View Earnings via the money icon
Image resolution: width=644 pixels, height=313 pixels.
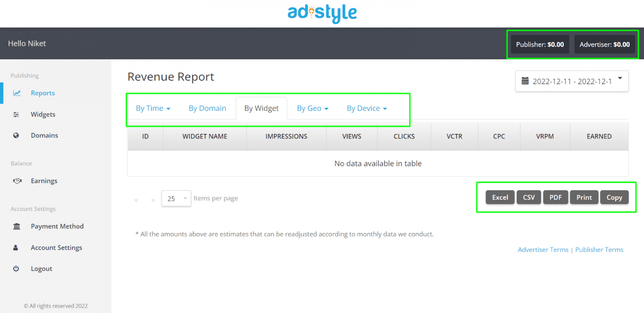(17, 181)
